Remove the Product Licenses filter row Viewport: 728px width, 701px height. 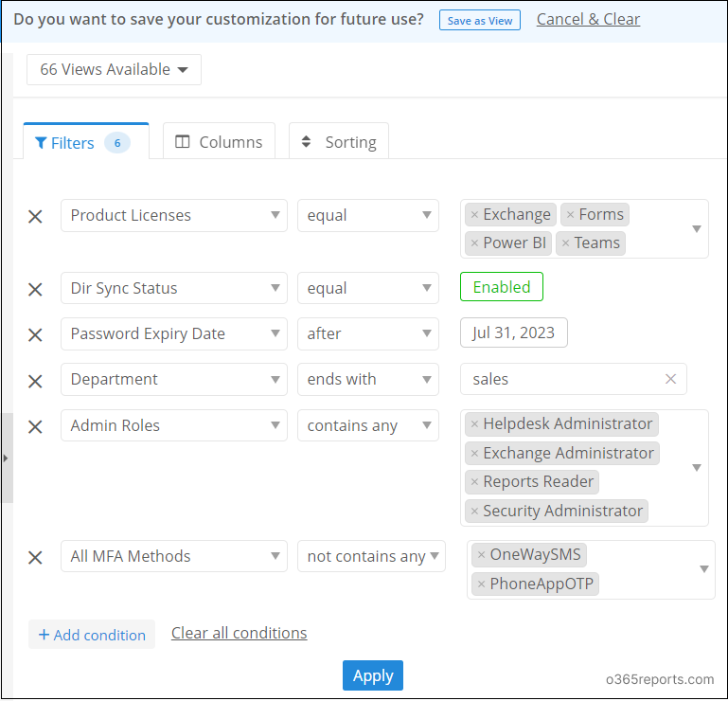point(35,217)
